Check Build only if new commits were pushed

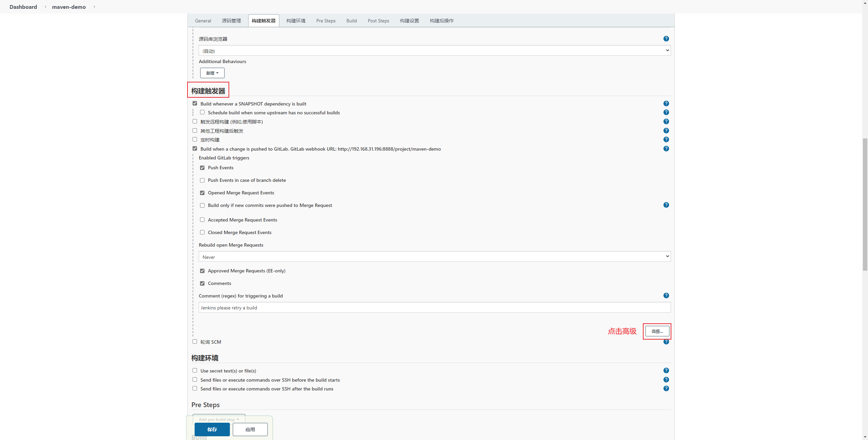coord(202,205)
